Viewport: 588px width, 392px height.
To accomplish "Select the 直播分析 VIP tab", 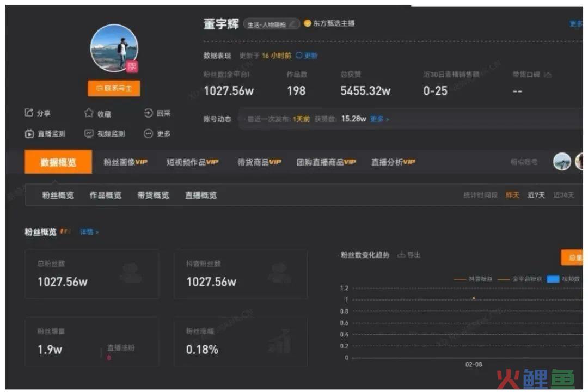I will point(393,162).
